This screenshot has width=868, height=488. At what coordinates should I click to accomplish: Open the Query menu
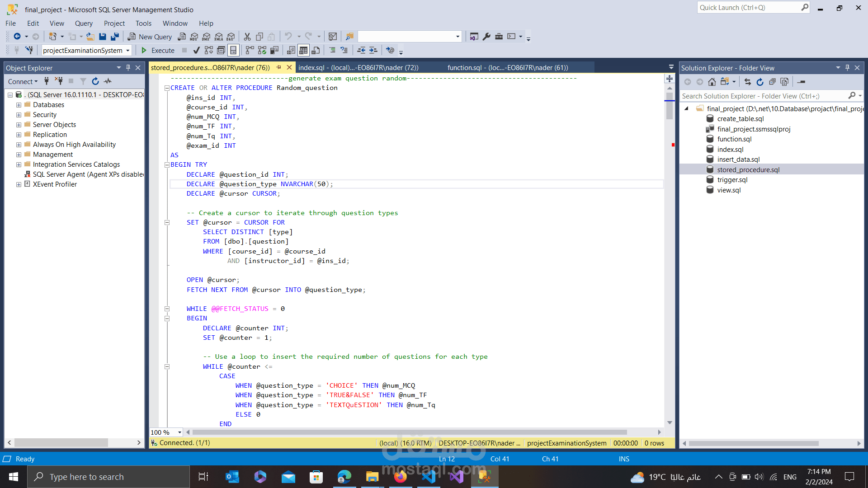pyautogui.click(x=84, y=23)
